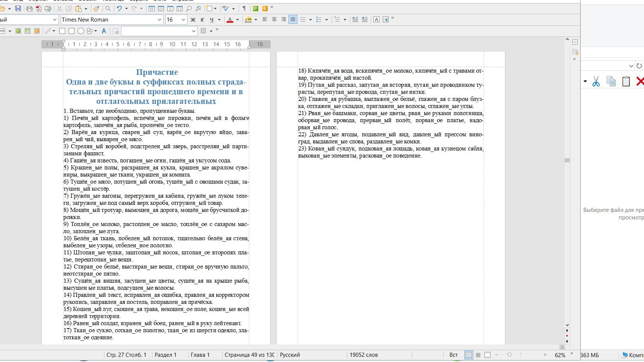Click the vertical scrollbar thumb
The height and width of the screenshot is (362, 644).
[x=567, y=160]
